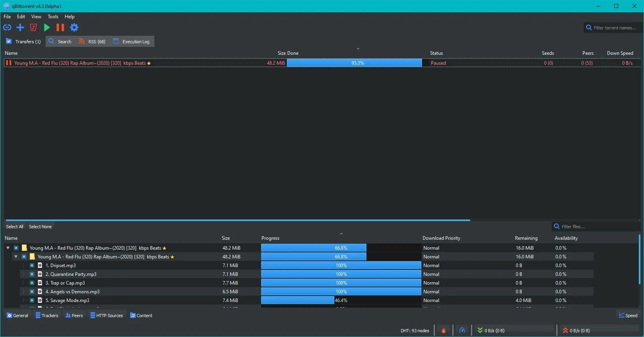Switch to the Transfers (1) tab
The width and height of the screenshot is (644, 337).
point(24,41)
